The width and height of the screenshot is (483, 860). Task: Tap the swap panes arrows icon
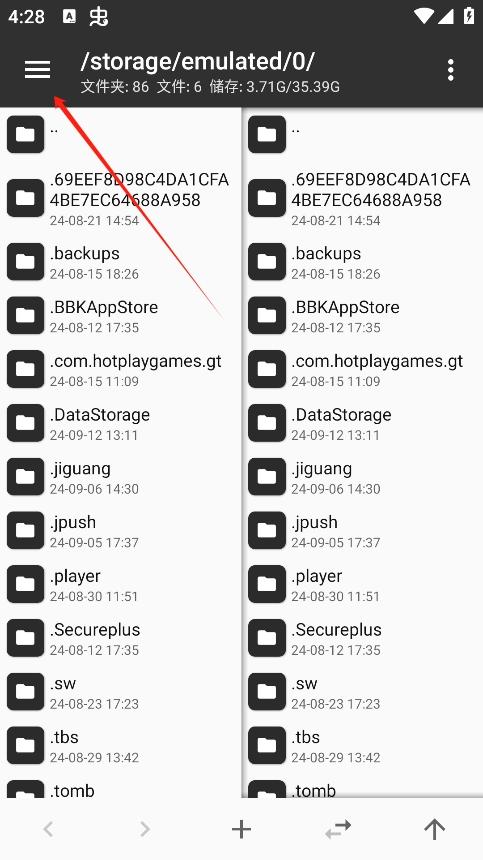tap(338, 829)
